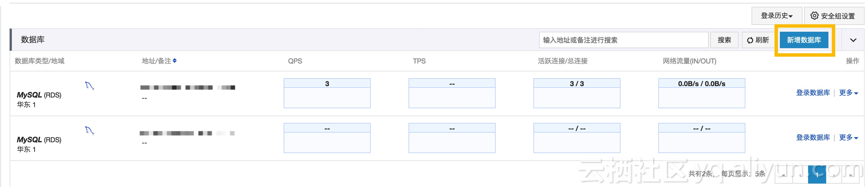This screenshot has height=187, width=868.
Task: Open 更多 menu for first MySQL row
Action: tap(848, 92)
